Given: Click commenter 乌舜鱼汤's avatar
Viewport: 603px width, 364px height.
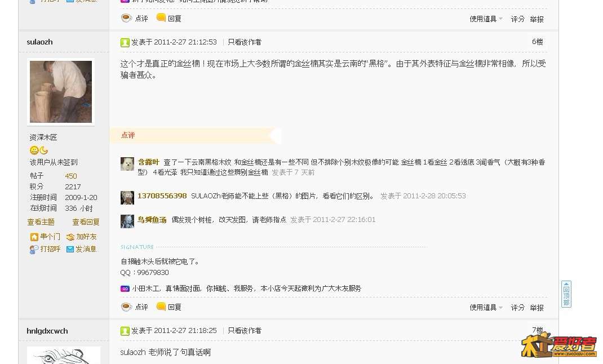Looking at the screenshot, I should (x=127, y=221).
